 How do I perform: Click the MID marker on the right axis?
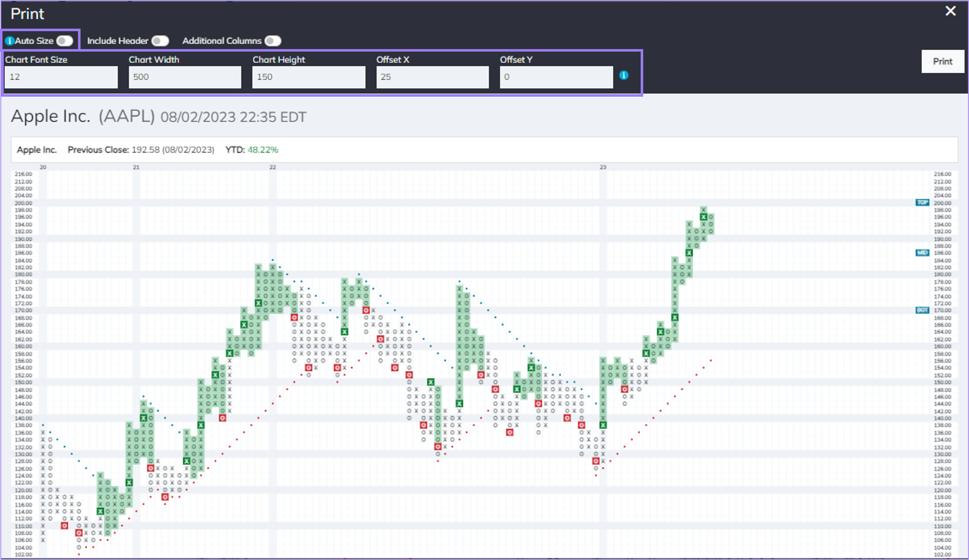(922, 252)
